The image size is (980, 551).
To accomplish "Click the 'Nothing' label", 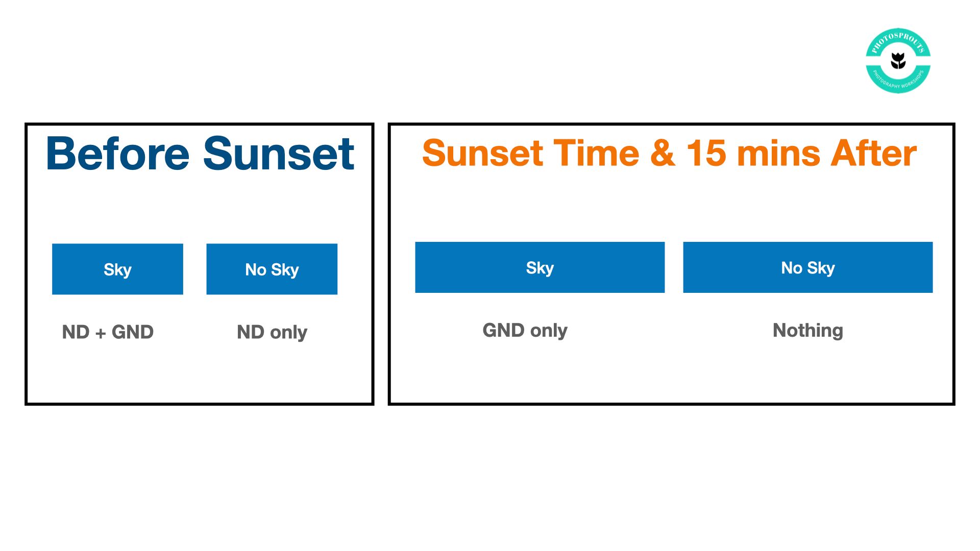I will (x=807, y=331).
